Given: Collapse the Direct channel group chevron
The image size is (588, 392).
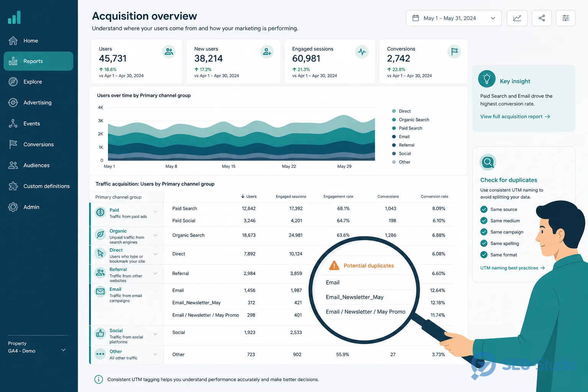Looking at the screenshot, I should point(155,254).
